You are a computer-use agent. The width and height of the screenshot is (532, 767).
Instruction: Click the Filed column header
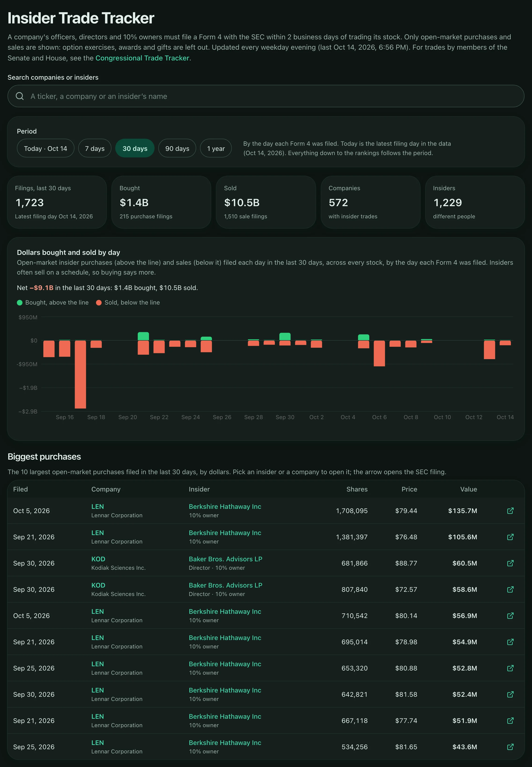tap(20, 489)
